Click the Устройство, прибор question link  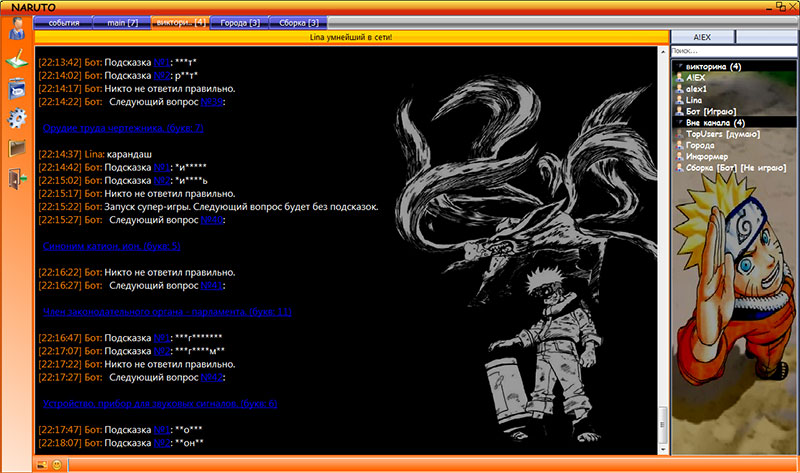coord(159,403)
